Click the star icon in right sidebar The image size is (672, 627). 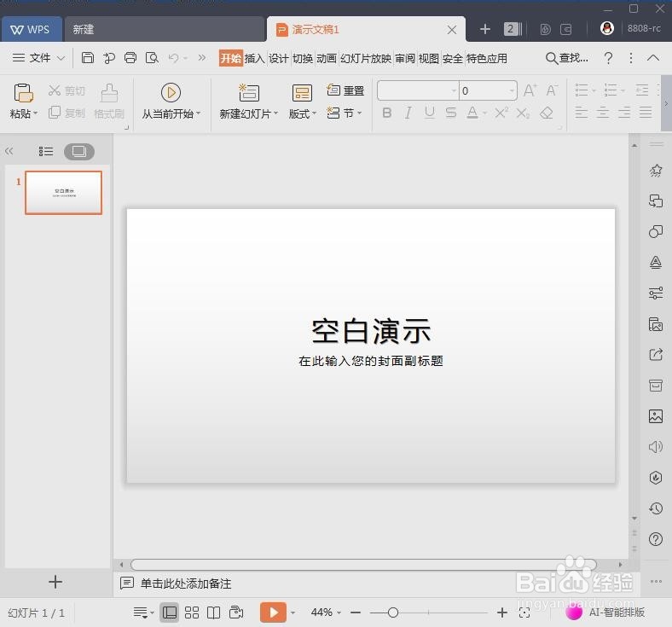[x=656, y=171]
